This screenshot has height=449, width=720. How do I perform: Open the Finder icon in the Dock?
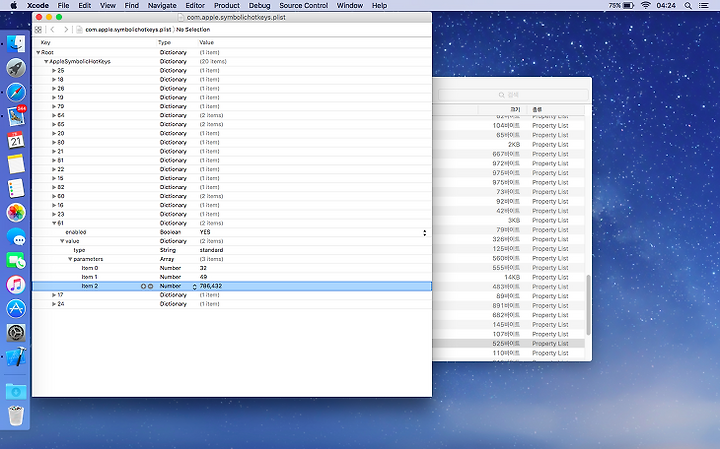coord(16,44)
